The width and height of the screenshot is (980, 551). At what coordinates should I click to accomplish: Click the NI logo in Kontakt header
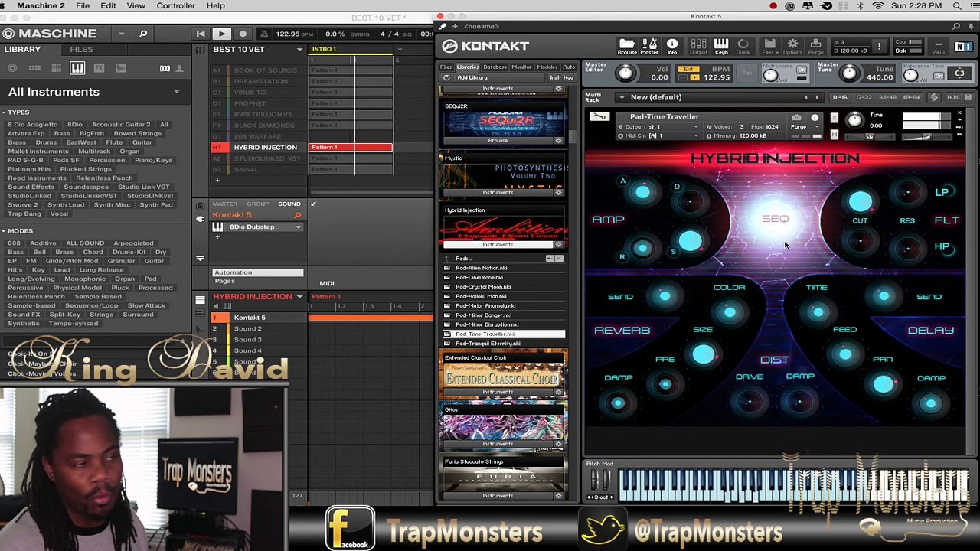click(962, 47)
